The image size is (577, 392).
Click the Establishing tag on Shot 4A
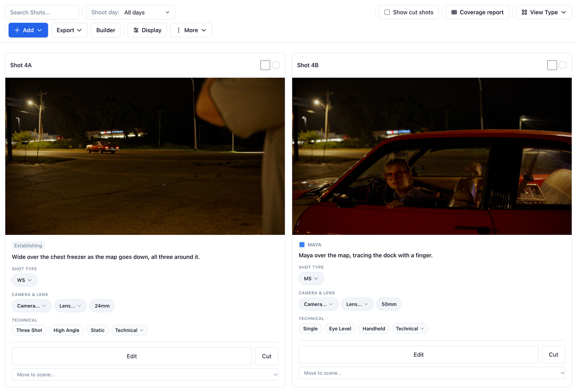pyautogui.click(x=28, y=245)
